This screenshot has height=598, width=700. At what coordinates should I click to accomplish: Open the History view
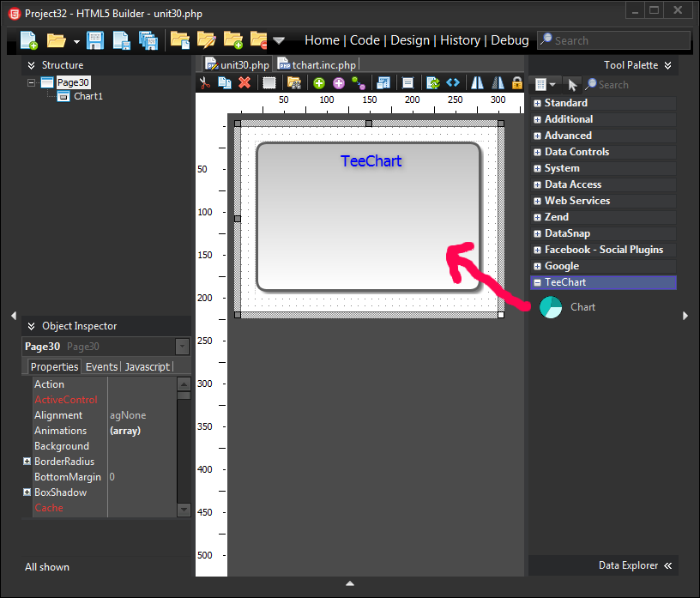(x=461, y=40)
